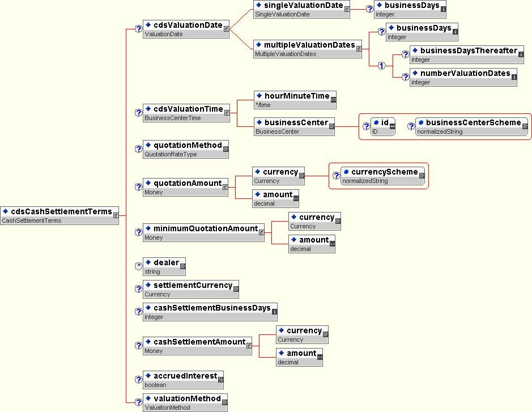This screenshot has width=532, height=412.
Task: Click the circled 1 sequence marker
Action: pyautogui.click(x=381, y=66)
